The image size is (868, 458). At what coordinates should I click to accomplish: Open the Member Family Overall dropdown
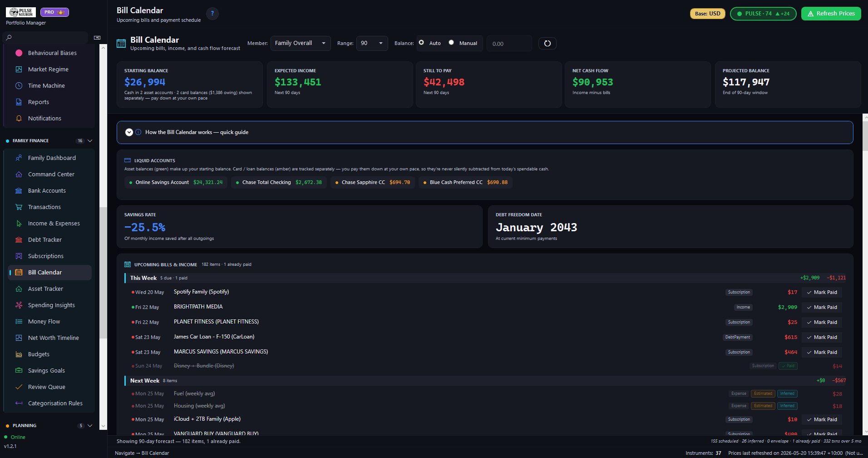[x=300, y=43]
